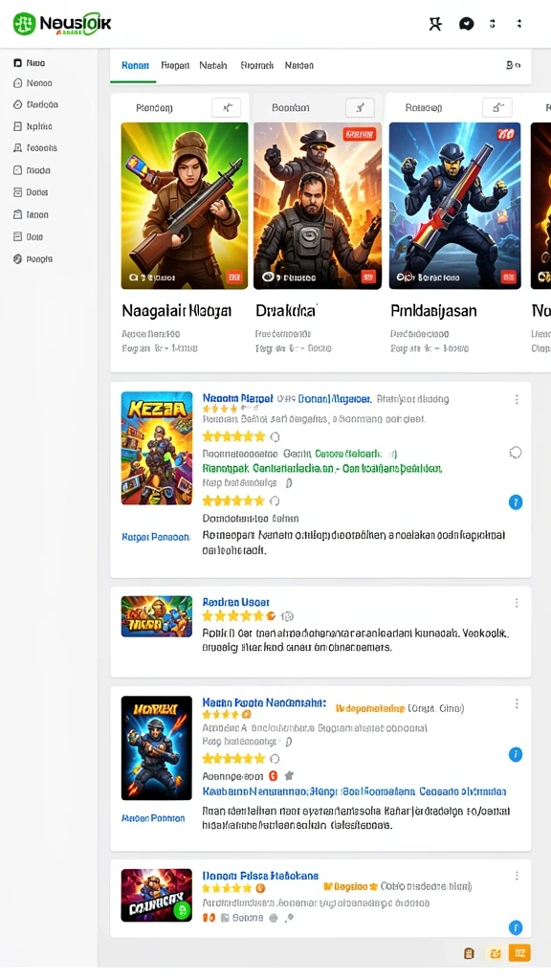The width and height of the screenshot is (551, 980).
Task: Open the three-dot menu on the Nachn Fooie result
Action: (x=517, y=703)
